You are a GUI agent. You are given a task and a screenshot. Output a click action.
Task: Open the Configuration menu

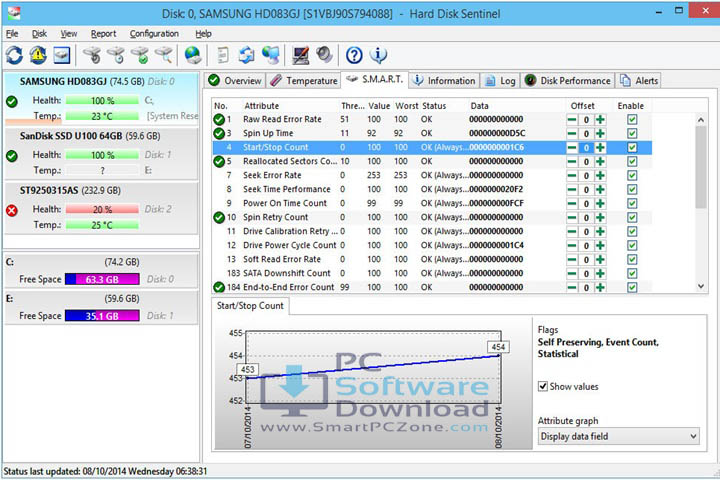[x=154, y=34]
